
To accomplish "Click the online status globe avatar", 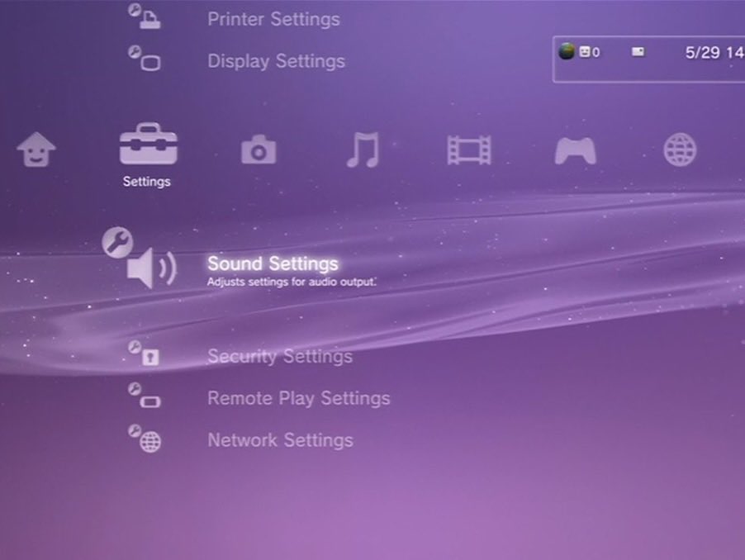I will click(567, 51).
